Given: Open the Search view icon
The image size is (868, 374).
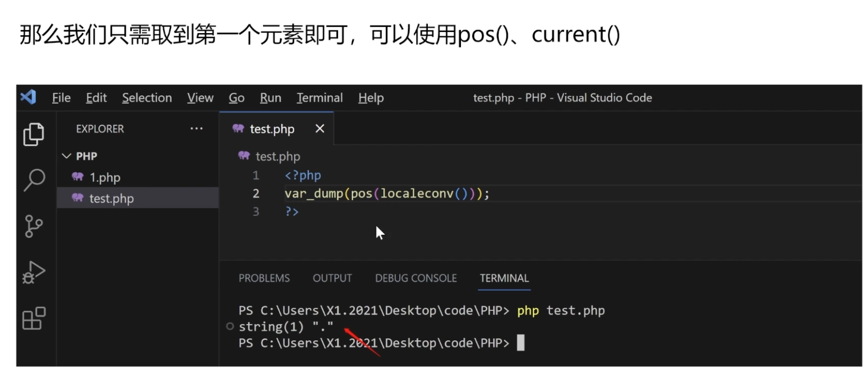Looking at the screenshot, I should [x=34, y=180].
